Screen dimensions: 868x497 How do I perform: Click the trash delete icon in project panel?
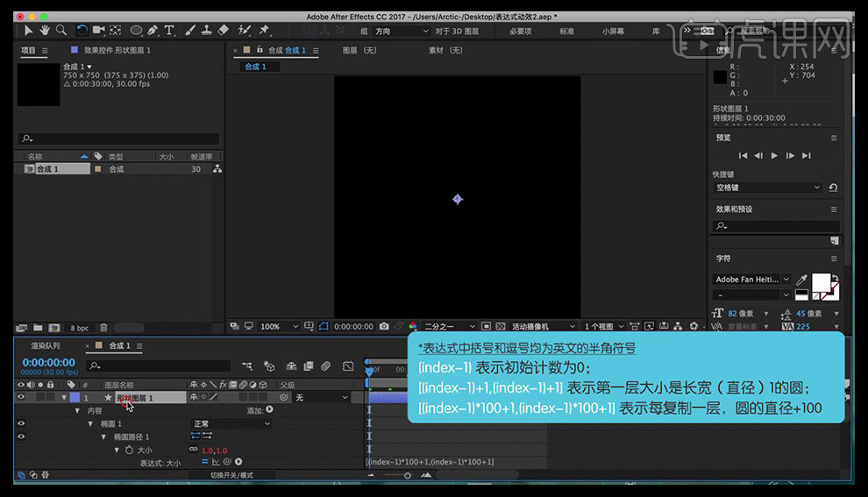[x=103, y=328]
